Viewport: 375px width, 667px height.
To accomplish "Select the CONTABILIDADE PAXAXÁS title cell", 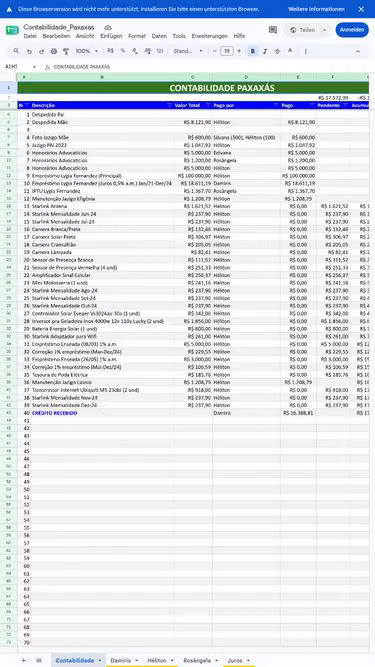I will 193,88.
